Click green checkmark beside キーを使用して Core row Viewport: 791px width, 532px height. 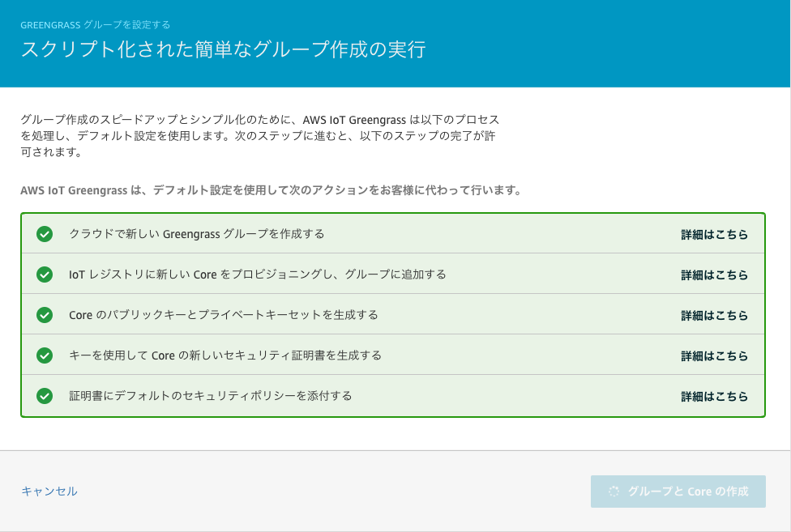click(x=45, y=355)
